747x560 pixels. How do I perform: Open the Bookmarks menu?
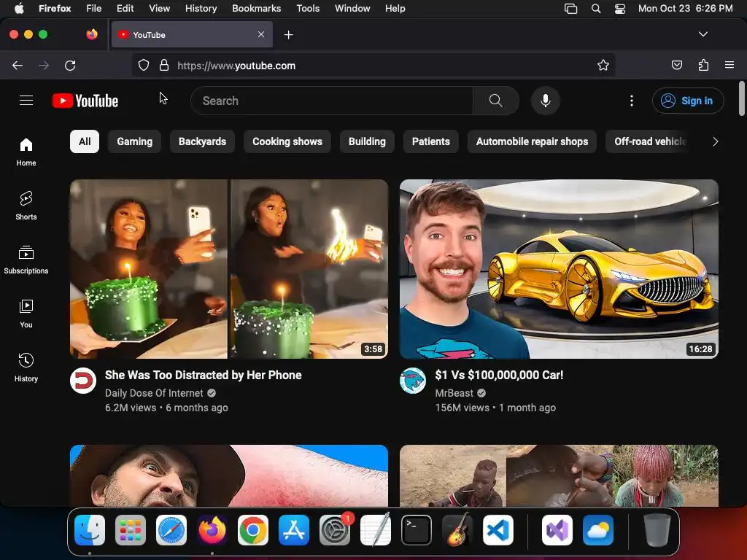click(x=256, y=9)
